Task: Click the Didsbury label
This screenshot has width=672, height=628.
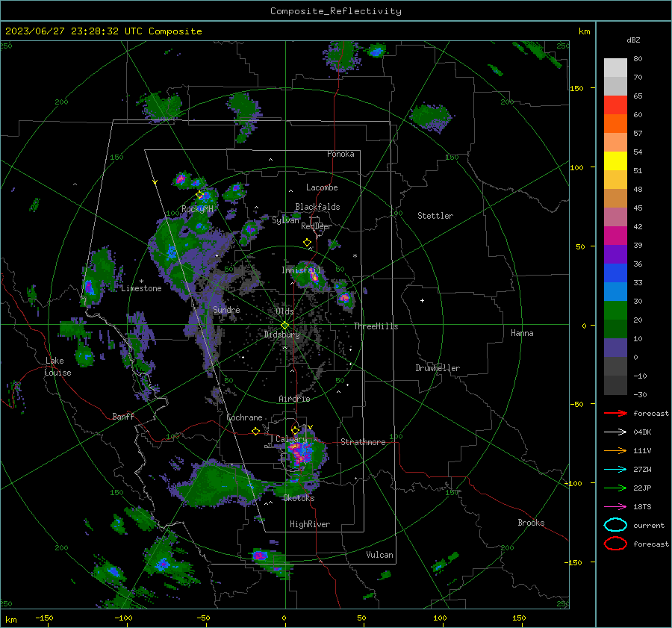Action: click(281, 335)
